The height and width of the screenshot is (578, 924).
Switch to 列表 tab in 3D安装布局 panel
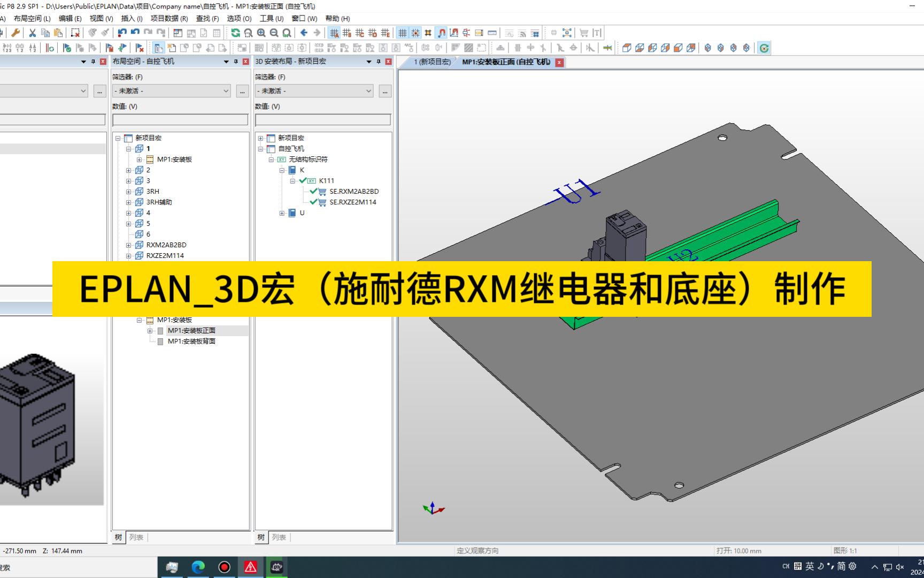pyautogui.click(x=279, y=537)
